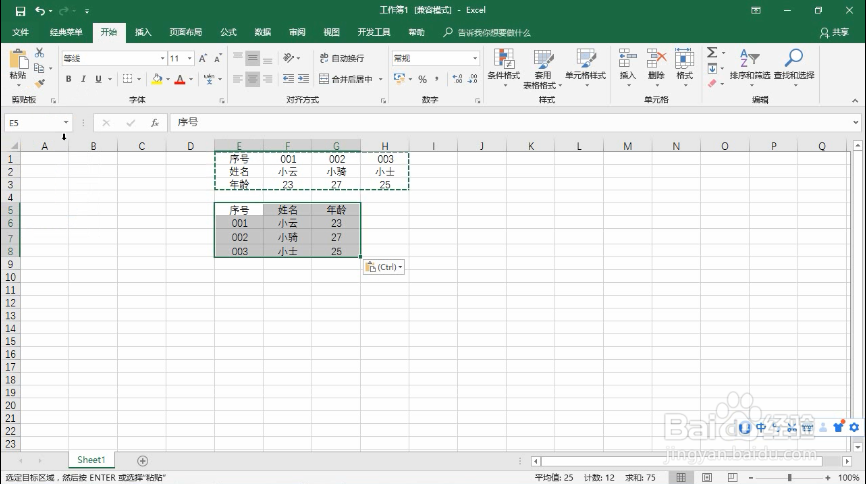Decrease font size with smaller A icon

tap(218, 58)
